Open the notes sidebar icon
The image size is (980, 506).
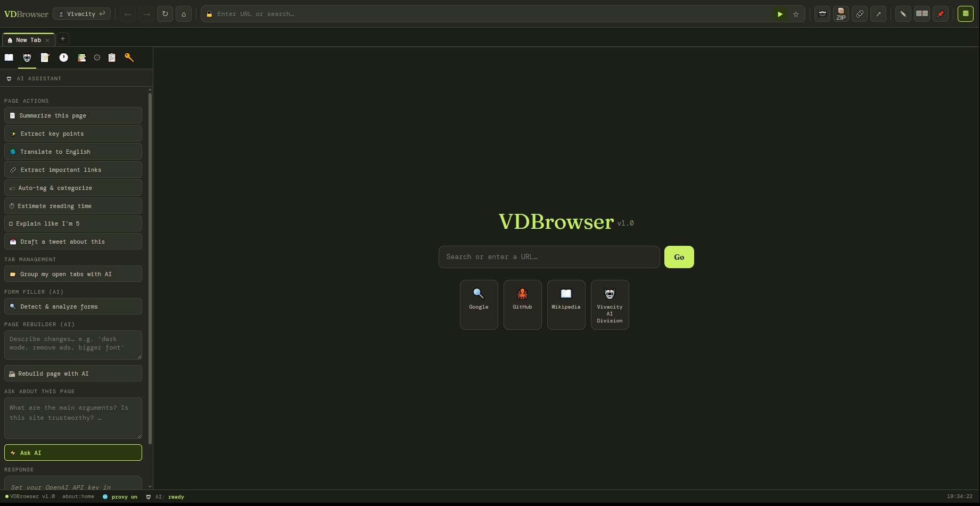[x=45, y=57]
